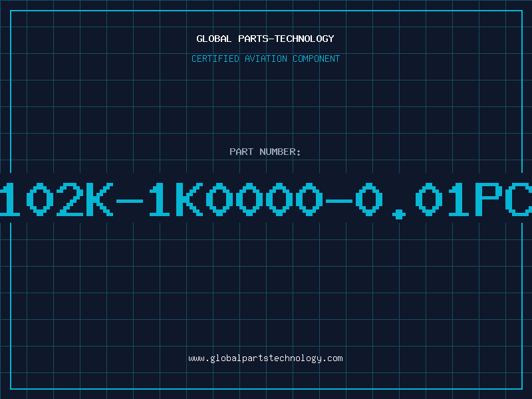Click the word NUMBER: in the label

[x=280, y=152]
